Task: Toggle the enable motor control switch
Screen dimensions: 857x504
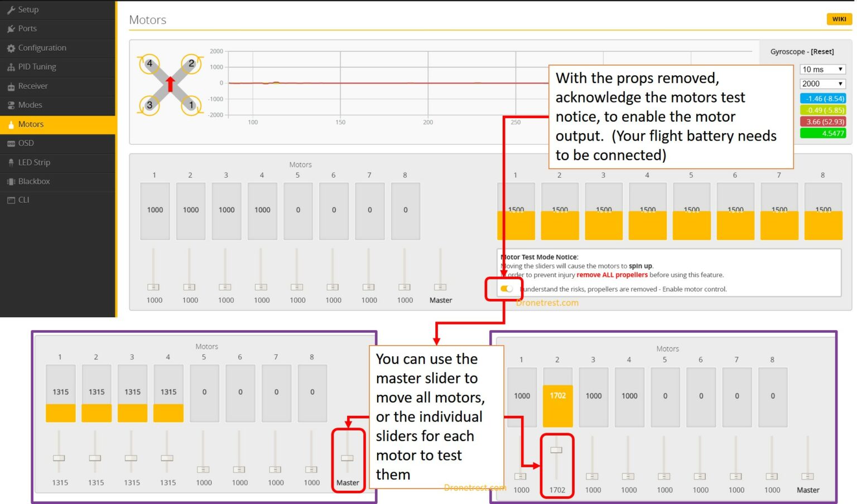Action: coord(506,289)
